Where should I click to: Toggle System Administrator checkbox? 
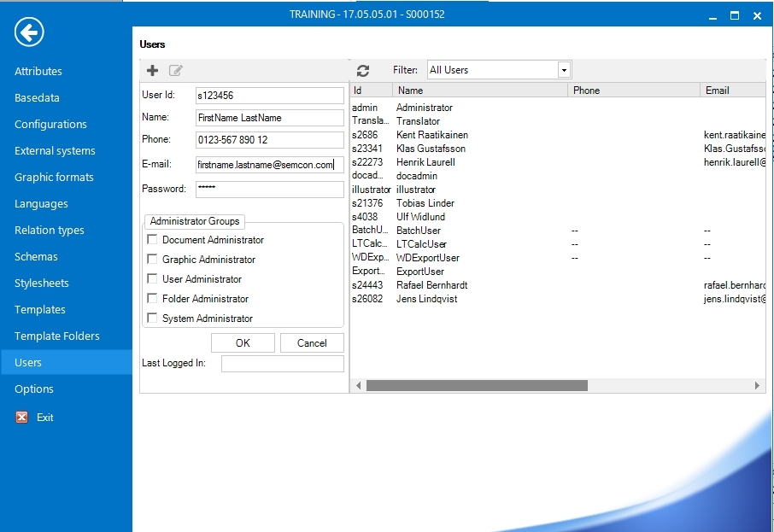click(x=153, y=319)
